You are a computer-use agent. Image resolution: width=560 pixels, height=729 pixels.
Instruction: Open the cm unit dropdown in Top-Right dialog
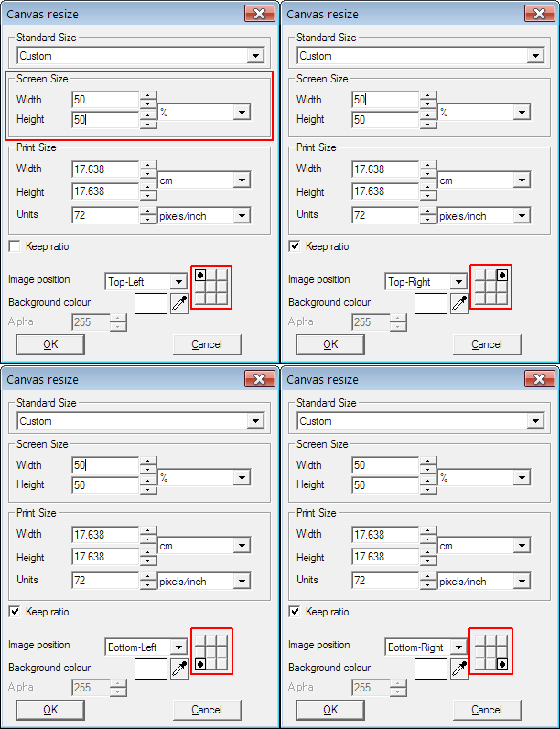coord(522,180)
